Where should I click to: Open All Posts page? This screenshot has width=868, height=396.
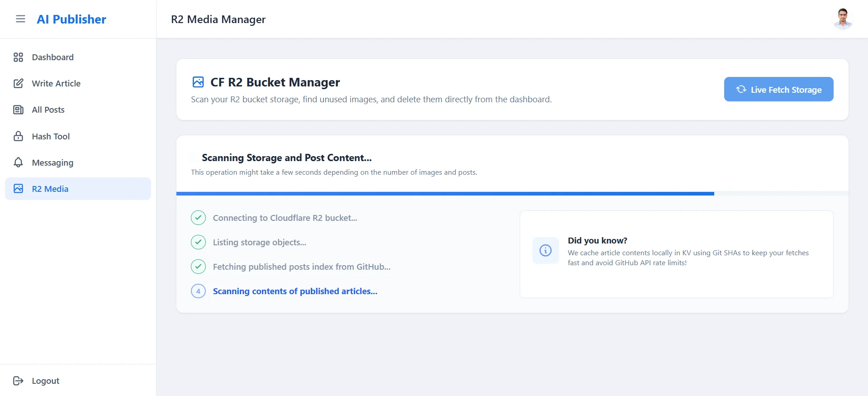point(78,110)
